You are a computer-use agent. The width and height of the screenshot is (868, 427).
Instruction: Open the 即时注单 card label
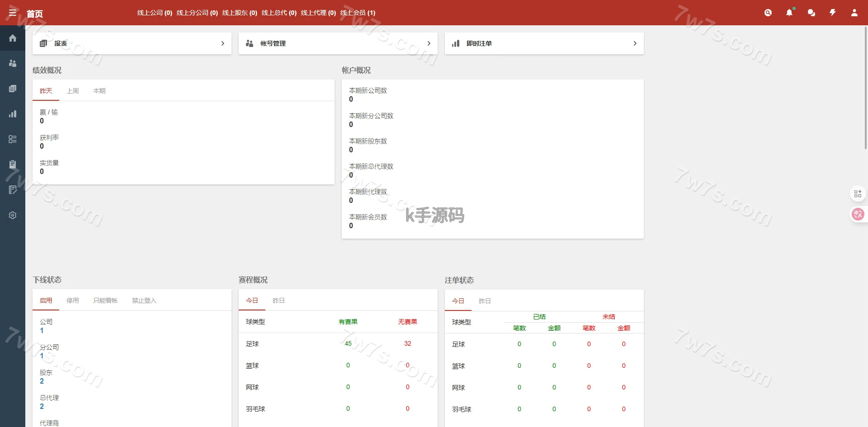pos(479,43)
